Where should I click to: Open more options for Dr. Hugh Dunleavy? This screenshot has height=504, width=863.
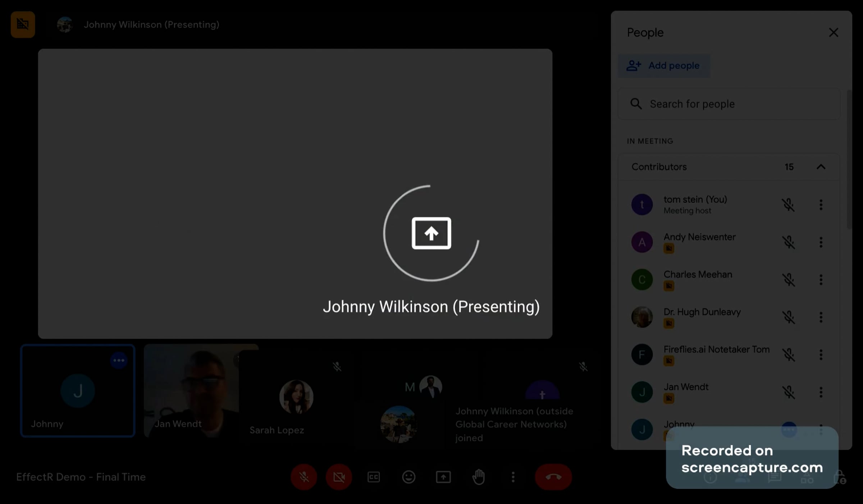click(x=821, y=317)
